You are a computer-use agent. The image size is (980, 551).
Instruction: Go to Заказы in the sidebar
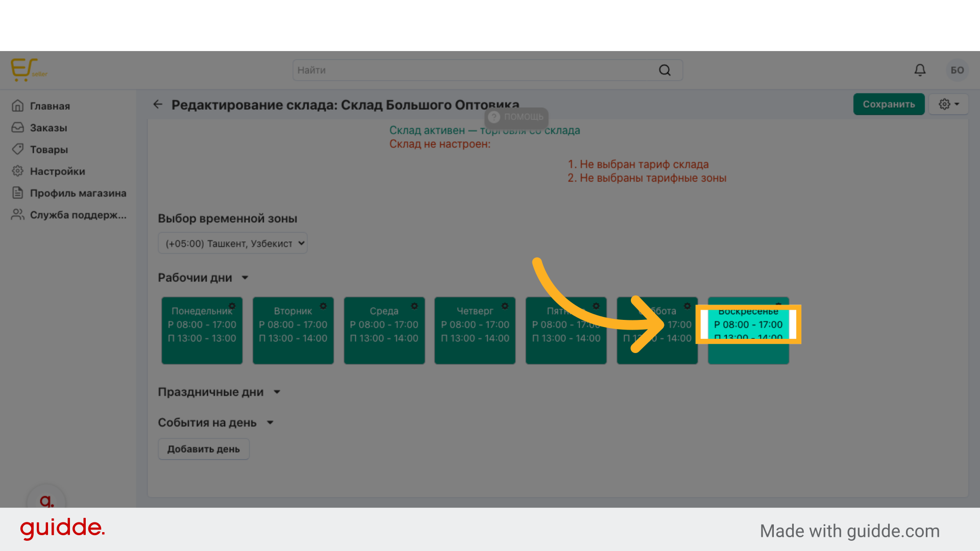tap(48, 128)
